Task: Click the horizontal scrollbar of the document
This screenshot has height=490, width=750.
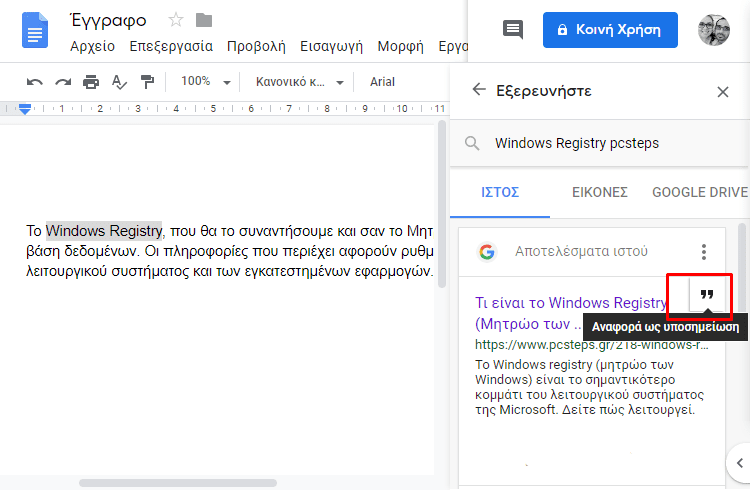Action: coord(178,483)
